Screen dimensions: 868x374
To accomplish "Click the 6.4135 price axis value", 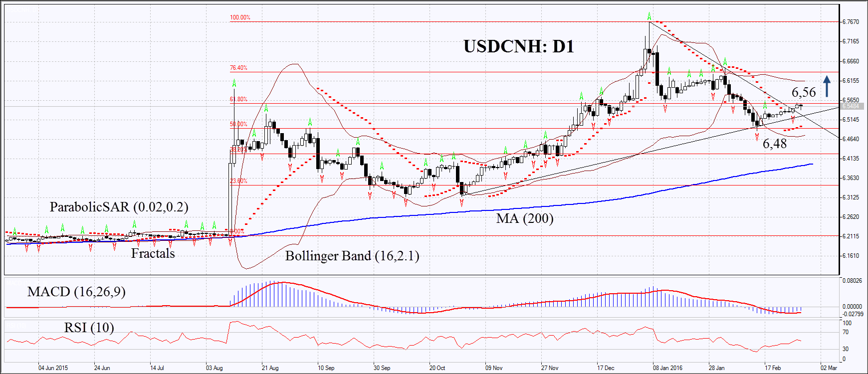I will 851,159.
